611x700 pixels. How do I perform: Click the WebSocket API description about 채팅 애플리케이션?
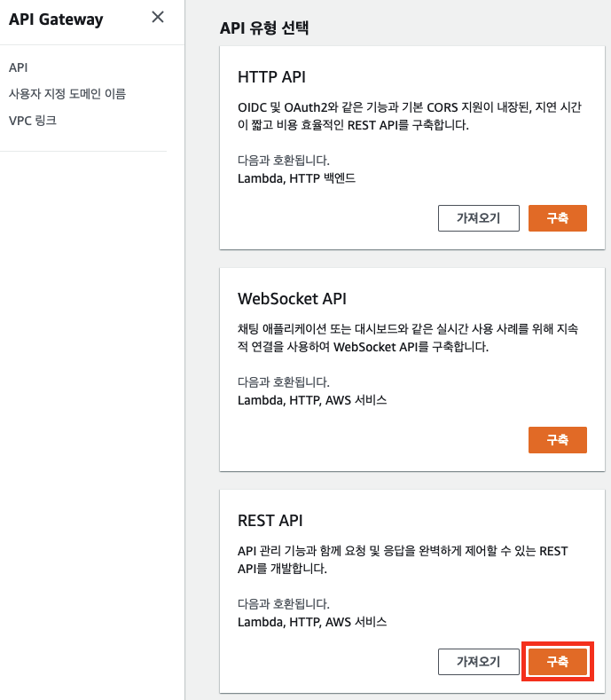[x=408, y=338]
